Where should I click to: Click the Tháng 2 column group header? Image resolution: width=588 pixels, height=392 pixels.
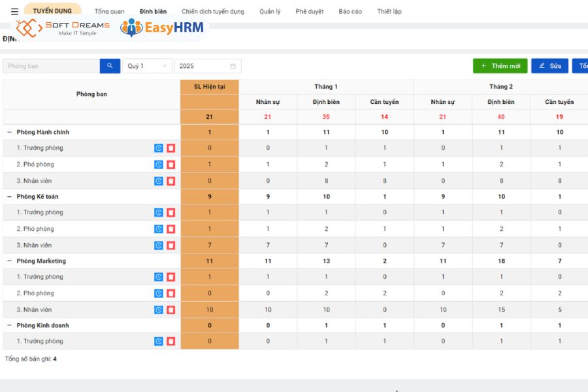pos(501,87)
